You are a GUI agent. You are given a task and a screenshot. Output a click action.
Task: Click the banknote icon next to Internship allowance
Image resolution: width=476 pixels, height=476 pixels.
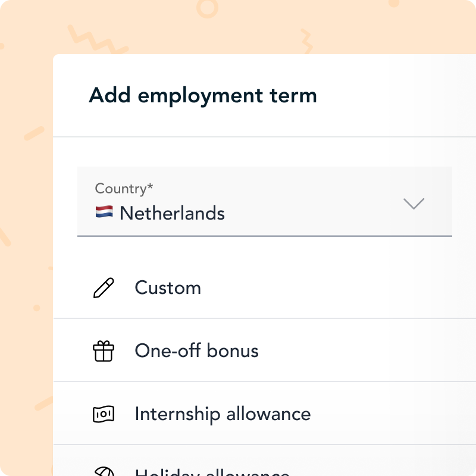pos(104,414)
